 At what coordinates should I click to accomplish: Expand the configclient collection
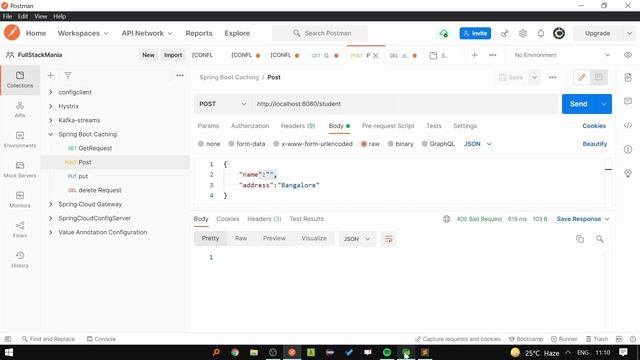[51, 92]
